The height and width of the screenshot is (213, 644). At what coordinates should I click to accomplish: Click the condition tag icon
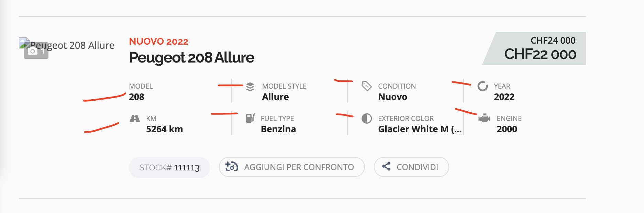(367, 86)
